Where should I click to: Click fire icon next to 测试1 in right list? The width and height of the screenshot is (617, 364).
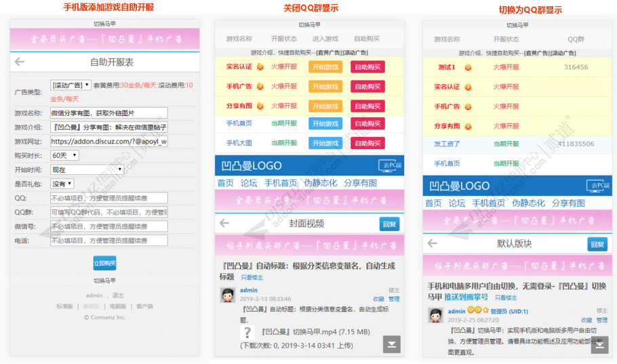click(x=468, y=67)
